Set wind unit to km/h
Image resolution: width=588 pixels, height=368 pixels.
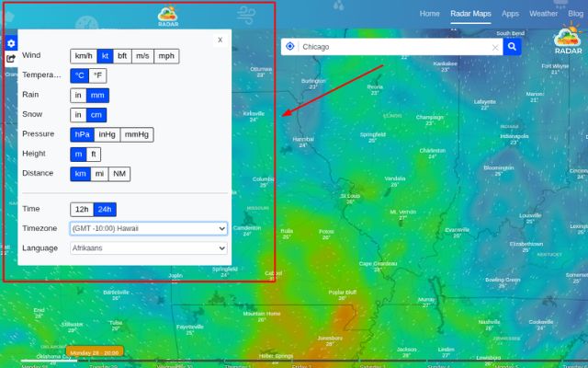(x=84, y=56)
